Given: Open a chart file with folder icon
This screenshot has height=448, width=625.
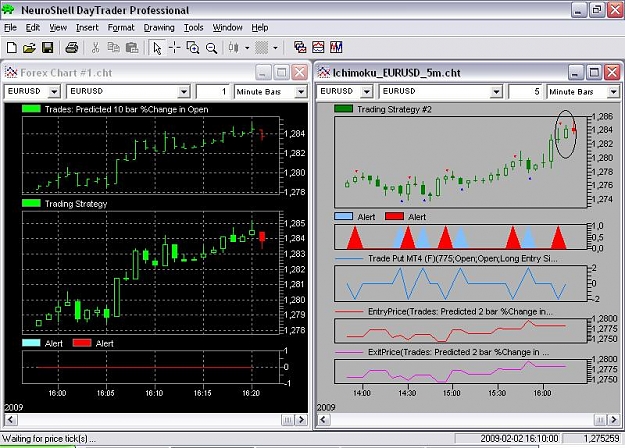Looking at the screenshot, I should click(29, 48).
